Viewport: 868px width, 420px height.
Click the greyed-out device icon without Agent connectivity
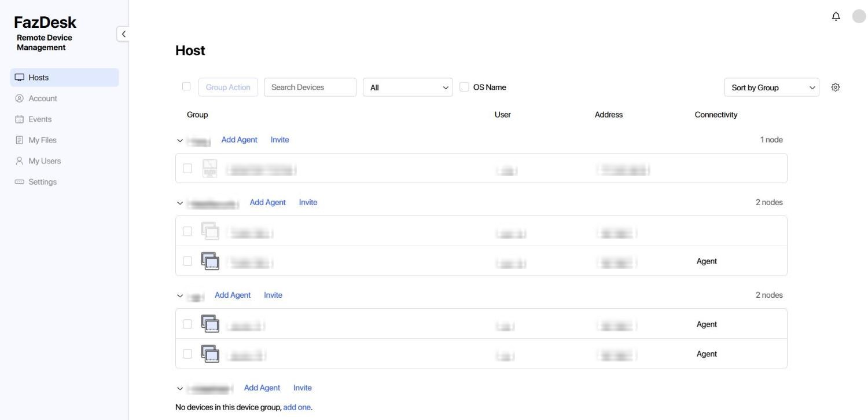[x=210, y=231]
